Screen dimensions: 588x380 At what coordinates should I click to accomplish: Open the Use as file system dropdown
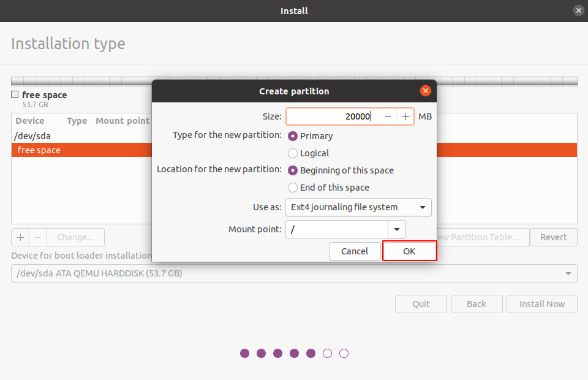(358, 207)
